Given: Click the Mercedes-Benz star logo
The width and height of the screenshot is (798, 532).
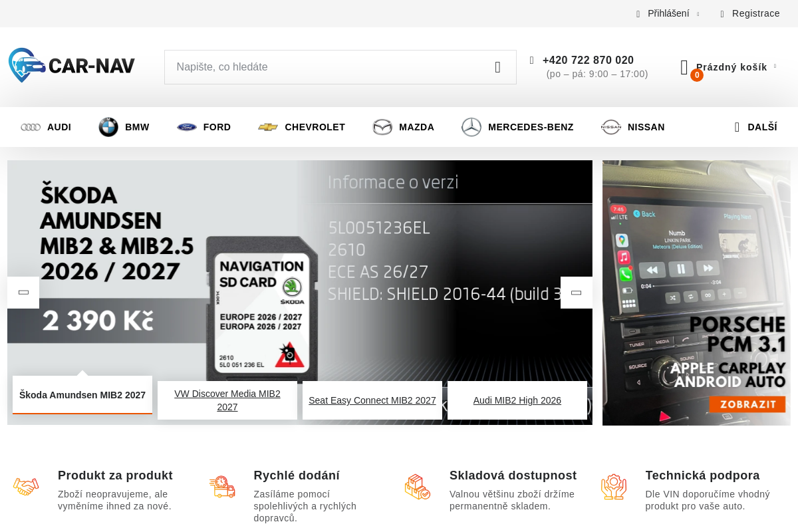Looking at the screenshot, I should 471,127.
